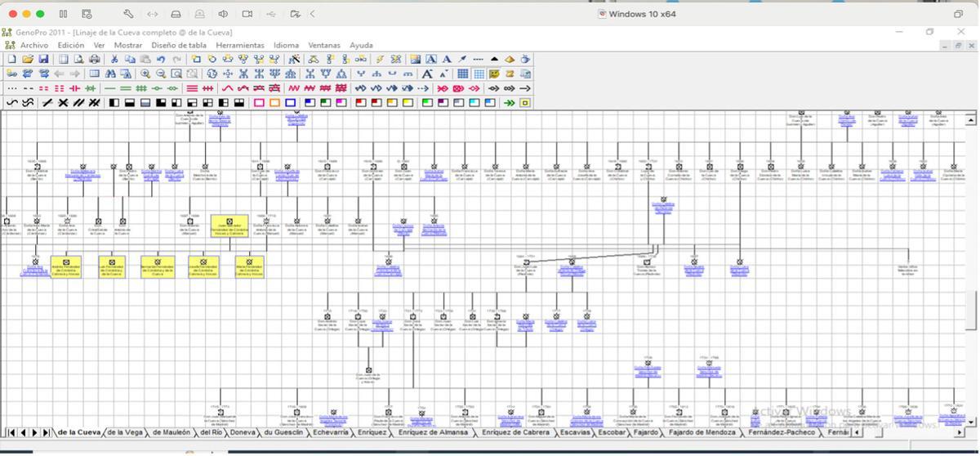Zoom in with the magnifier plus icon

pos(145,74)
